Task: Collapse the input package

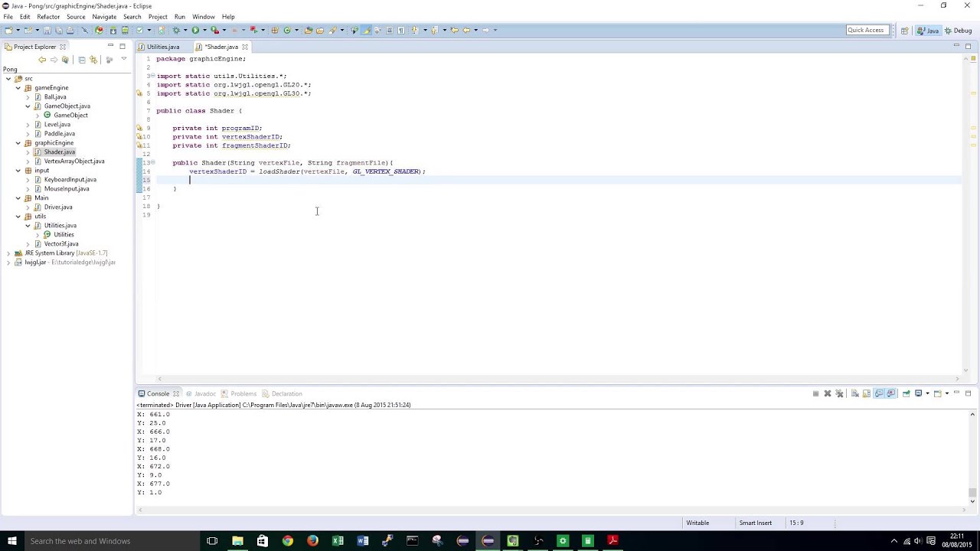Action: (18, 171)
